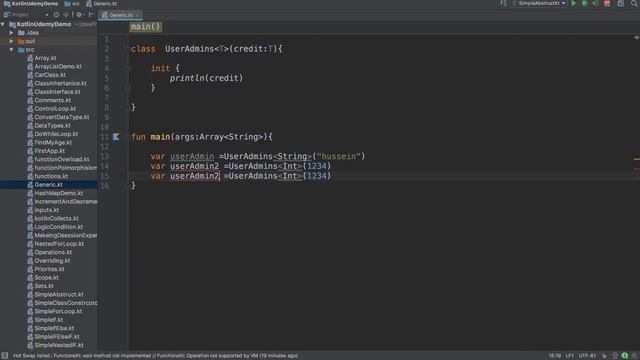Collapse the KotlinUdemyDemo root node

pyautogui.click(x=3, y=24)
